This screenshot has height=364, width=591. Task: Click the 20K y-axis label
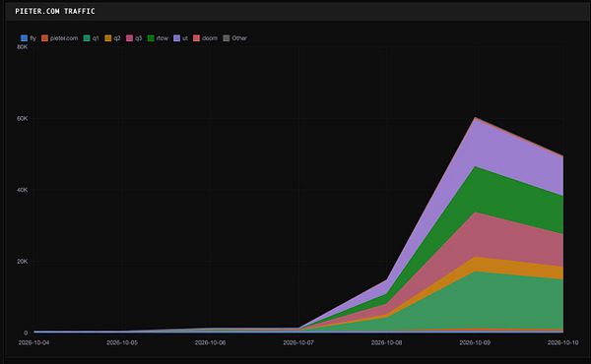pos(23,262)
